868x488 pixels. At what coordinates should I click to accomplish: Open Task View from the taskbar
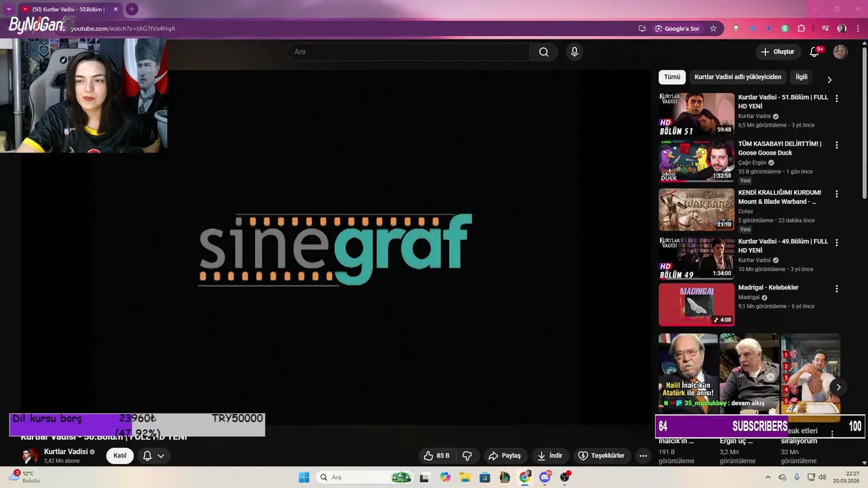(x=425, y=477)
